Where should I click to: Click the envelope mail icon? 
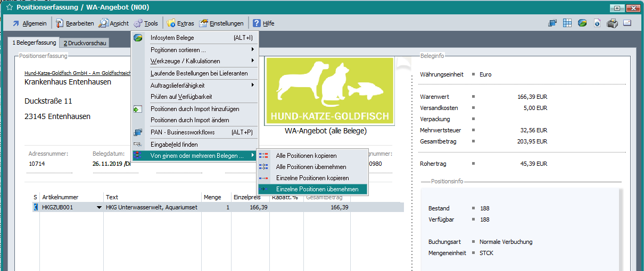point(627,23)
